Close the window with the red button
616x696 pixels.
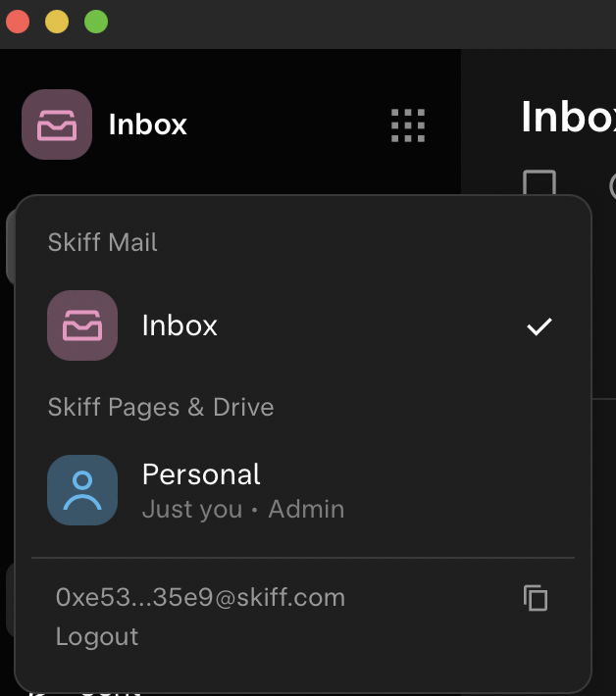[x=18, y=22]
